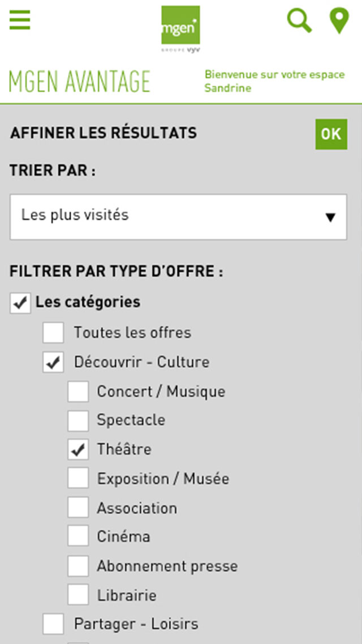Check the 'Toutes les offres' checkbox
362x644 pixels.
point(53,332)
